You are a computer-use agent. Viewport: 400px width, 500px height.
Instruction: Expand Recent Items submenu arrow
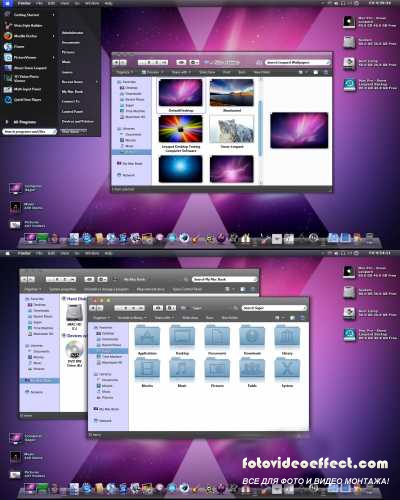coord(97,82)
